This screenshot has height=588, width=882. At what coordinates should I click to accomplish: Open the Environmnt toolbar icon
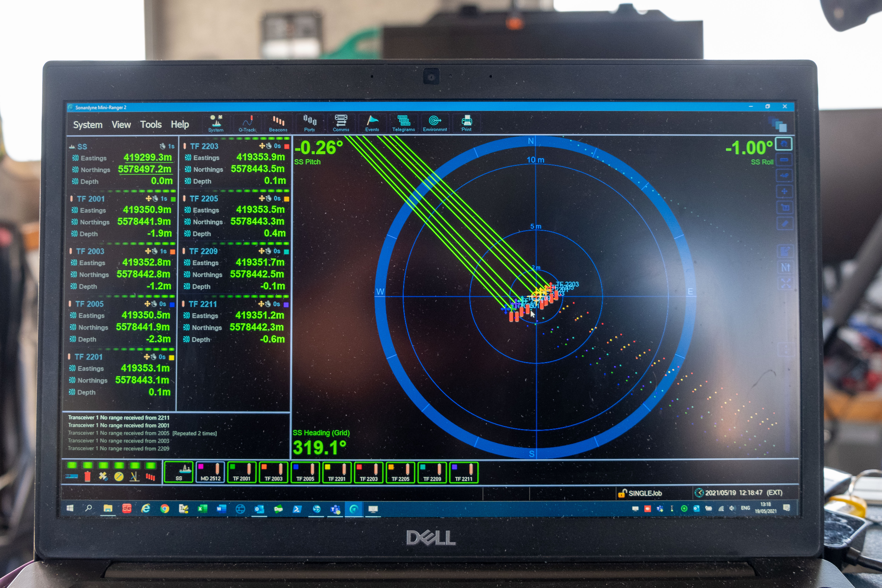click(x=435, y=123)
